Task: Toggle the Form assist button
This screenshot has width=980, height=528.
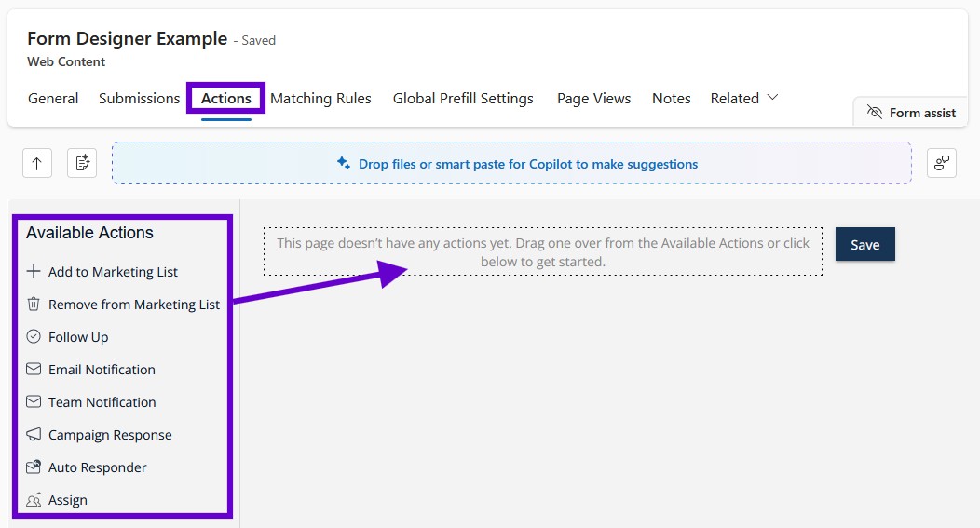Action: coord(911,113)
